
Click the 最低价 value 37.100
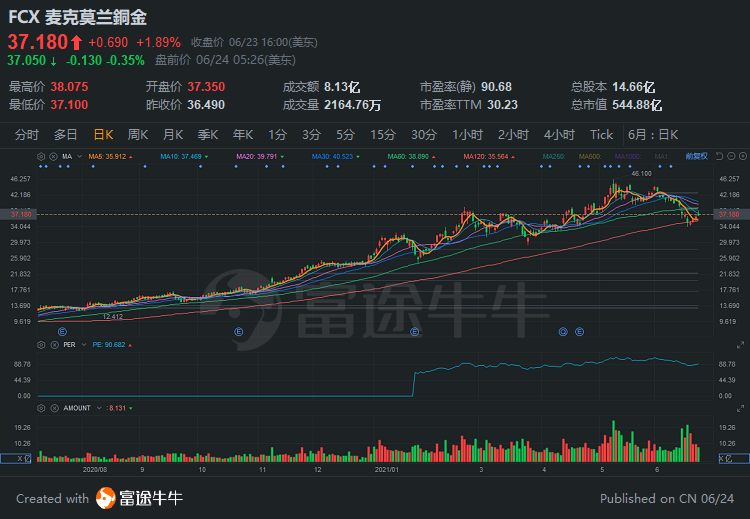coord(69,105)
